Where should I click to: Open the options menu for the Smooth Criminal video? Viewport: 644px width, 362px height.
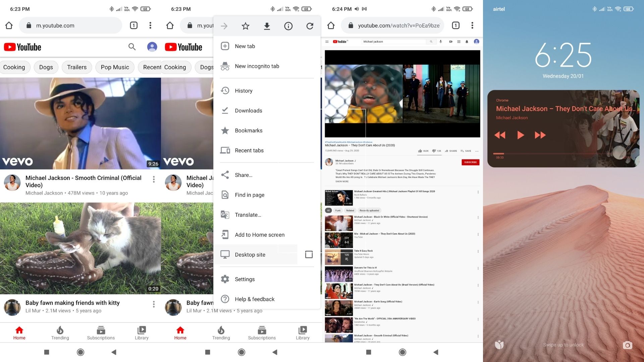154,179
